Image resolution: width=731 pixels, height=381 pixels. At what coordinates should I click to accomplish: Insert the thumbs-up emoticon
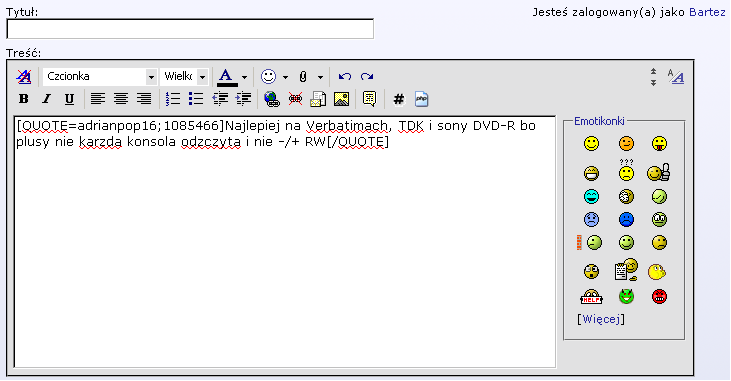click(658, 173)
